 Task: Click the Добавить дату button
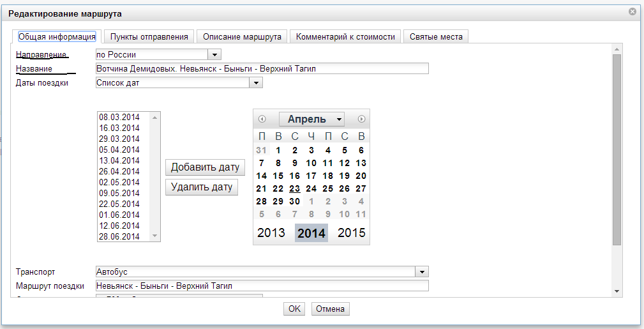tap(205, 167)
